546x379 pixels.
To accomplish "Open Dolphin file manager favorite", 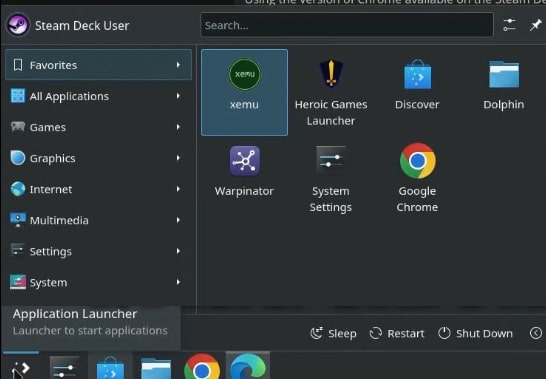I will coord(504,92).
